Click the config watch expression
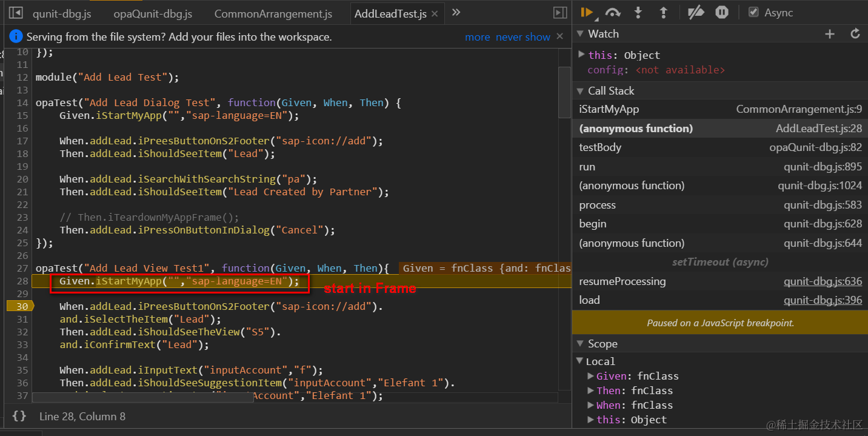 coord(656,70)
